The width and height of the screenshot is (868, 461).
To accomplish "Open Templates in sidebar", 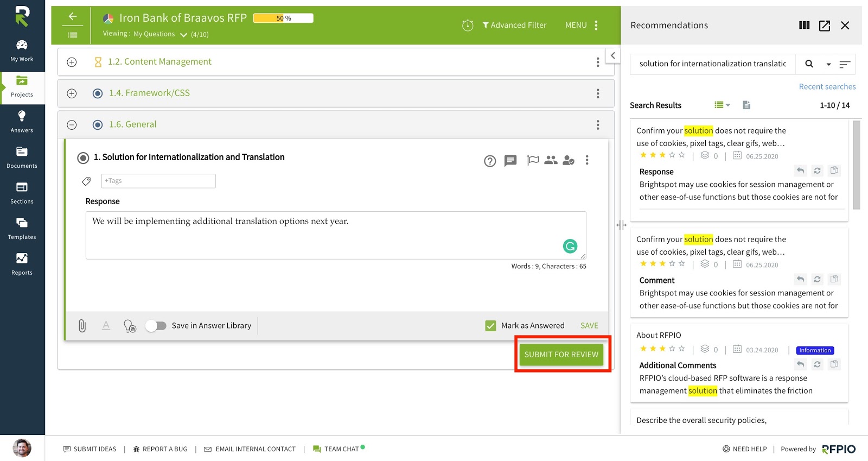I will (x=22, y=229).
